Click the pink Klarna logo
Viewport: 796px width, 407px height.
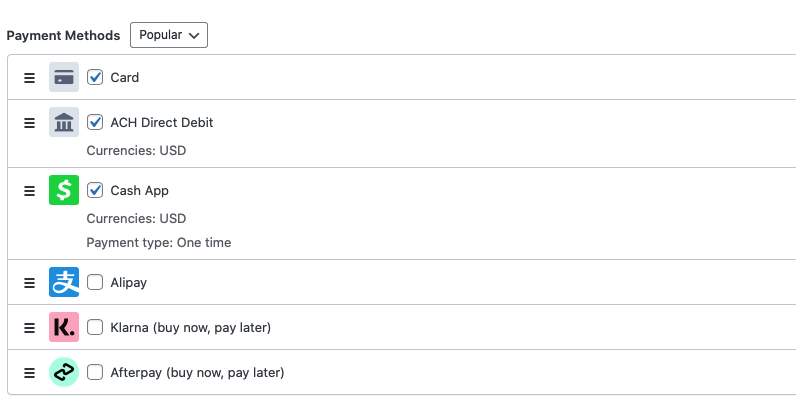(x=64, y=327)
